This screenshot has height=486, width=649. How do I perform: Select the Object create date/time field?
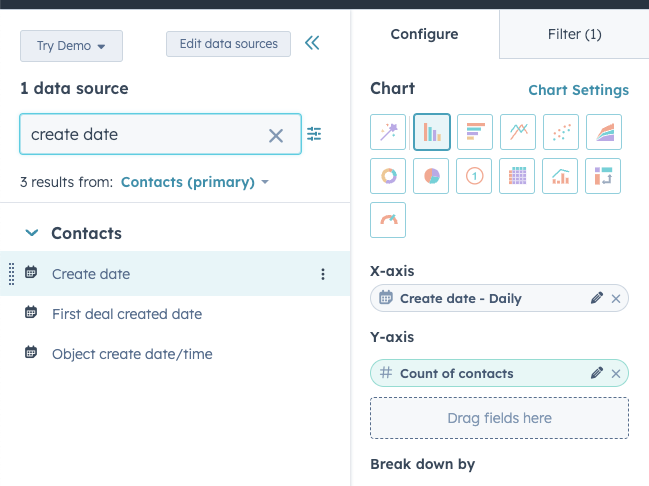[x=132, y=354]
